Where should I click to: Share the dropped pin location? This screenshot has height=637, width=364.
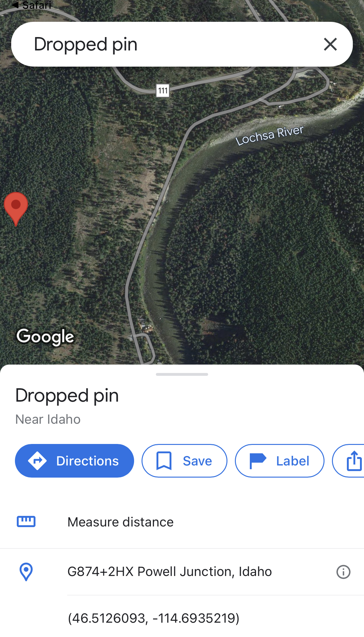(x=349, y=461)
